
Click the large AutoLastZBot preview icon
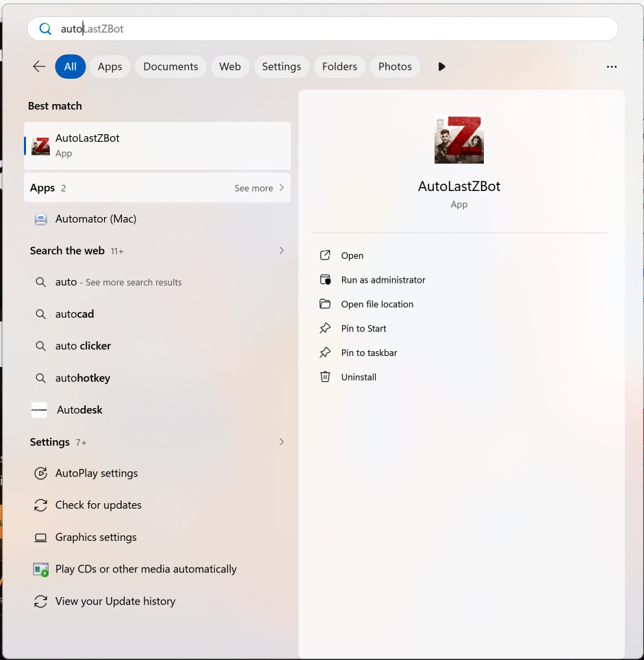(x=459, y=139)
